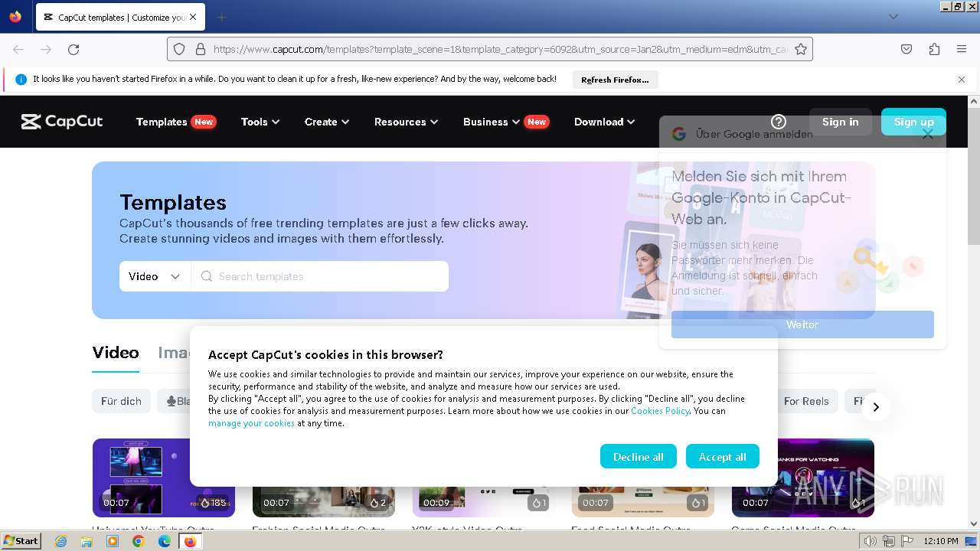Screen dimensions: 980x551
Task: Open the Firefox extensions icon
Action: coord(934,49)
